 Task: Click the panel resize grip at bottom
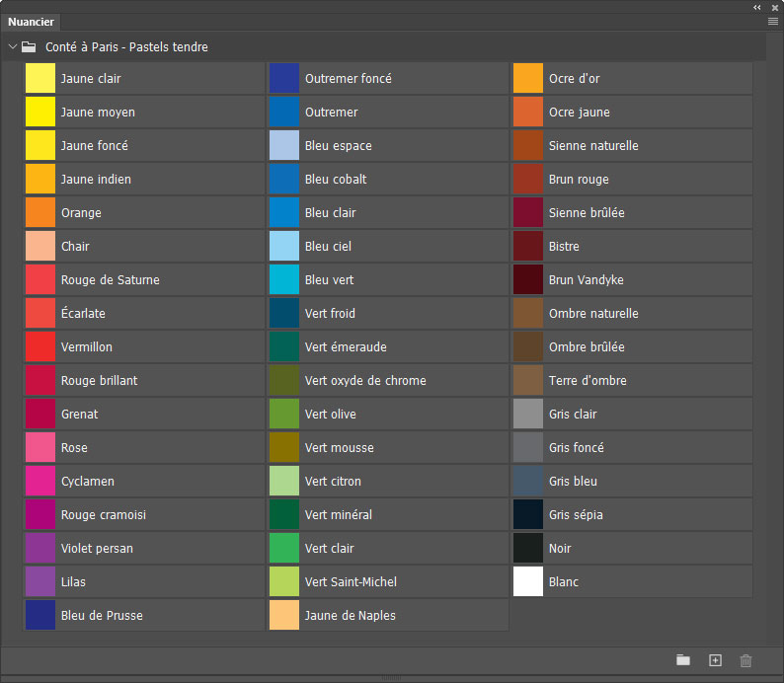pos(392,677)
